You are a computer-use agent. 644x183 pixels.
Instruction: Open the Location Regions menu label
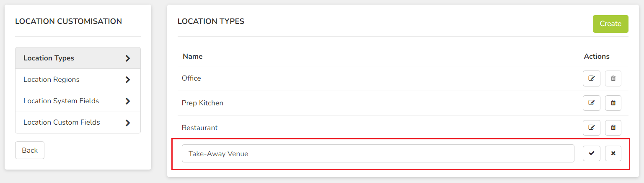coord(52,79)
